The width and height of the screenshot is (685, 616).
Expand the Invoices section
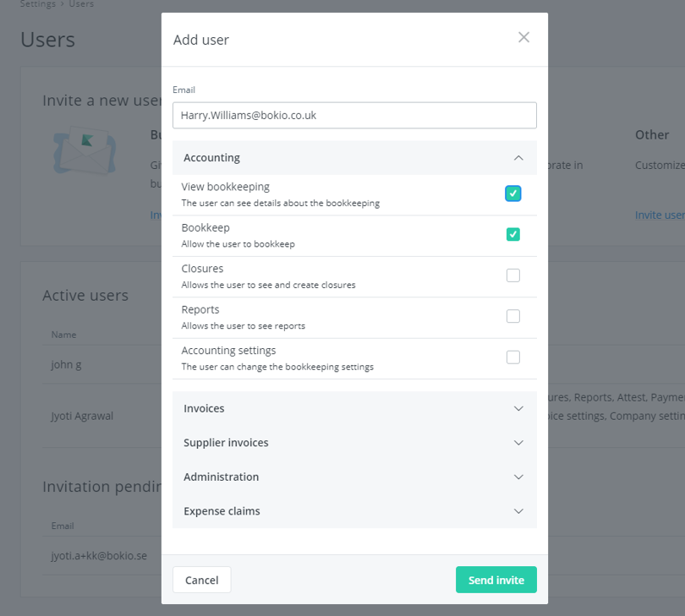354,409
